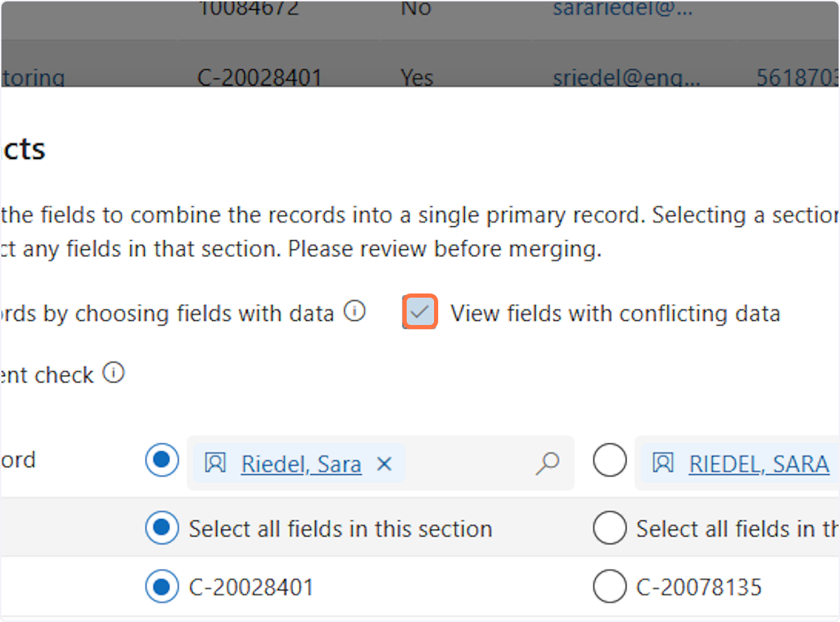The image size is (840, 622).
Task: Click info icon beside "choosing fields with data"
Action: (x=356, y=310)
